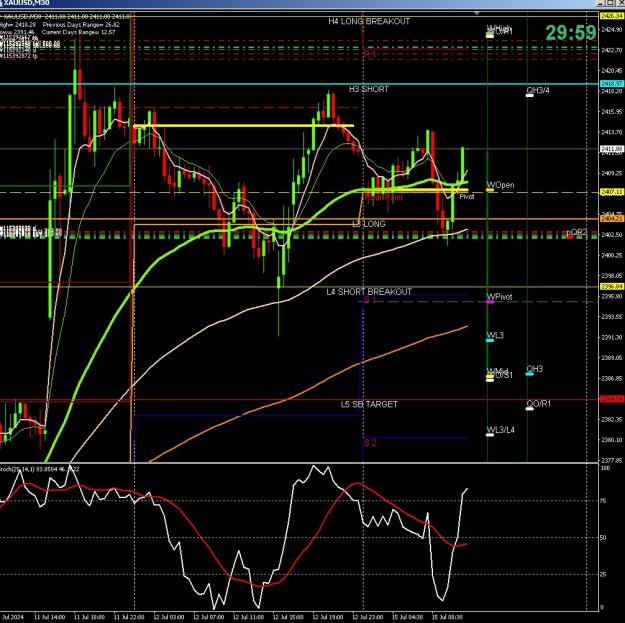625x623 pixels.
Task: Click the red R 1 resistance label
Action: pos(370,54)
